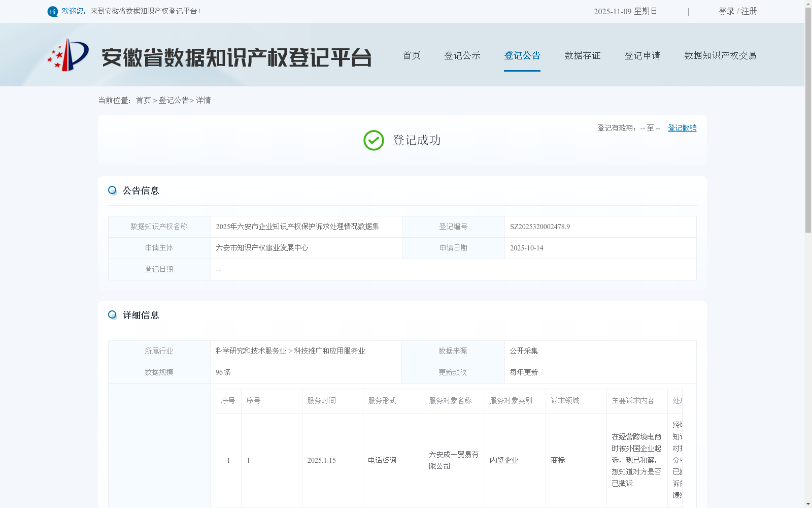This screenshot has height=508, width=812.
Task: Click the platform logo emblem
Action: point(68,55)
